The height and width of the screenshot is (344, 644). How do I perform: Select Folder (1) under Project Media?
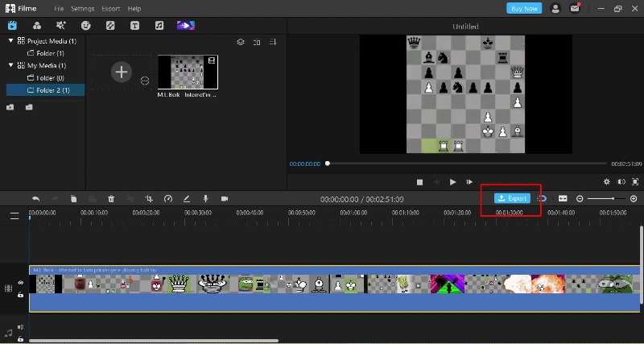click(46, 53)
